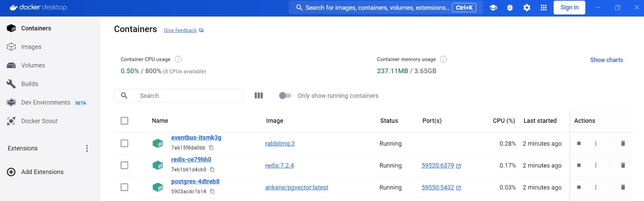Image resolution: width=644 pixels, height=201 pixels.
Task: Open more actions for eventbus-itsmk3g
Action: click(596, 143)
